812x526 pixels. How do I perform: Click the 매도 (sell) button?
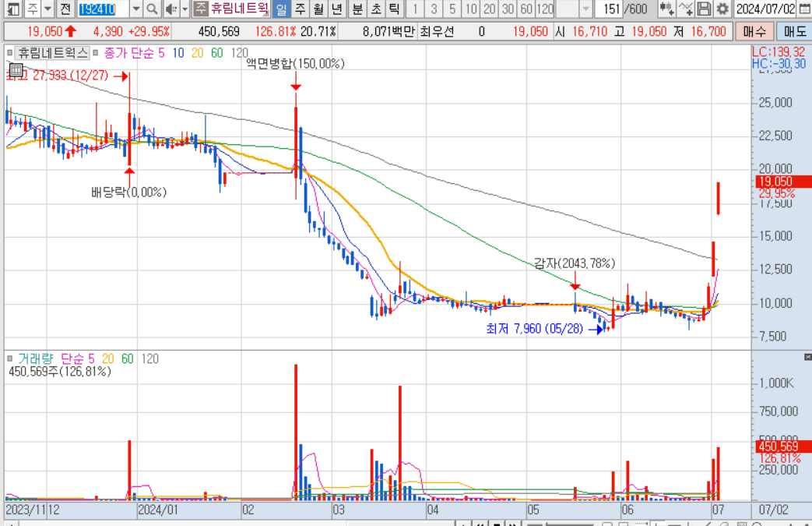pos(794,32)
